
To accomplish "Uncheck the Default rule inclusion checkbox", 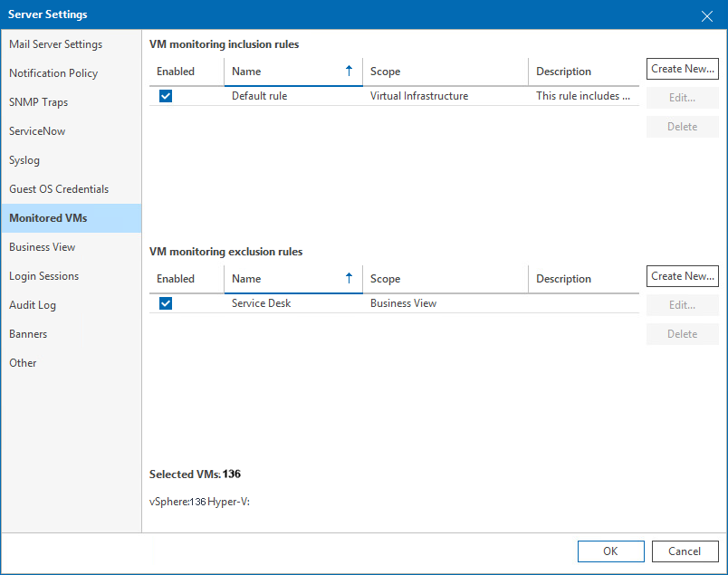I will 166,96.
